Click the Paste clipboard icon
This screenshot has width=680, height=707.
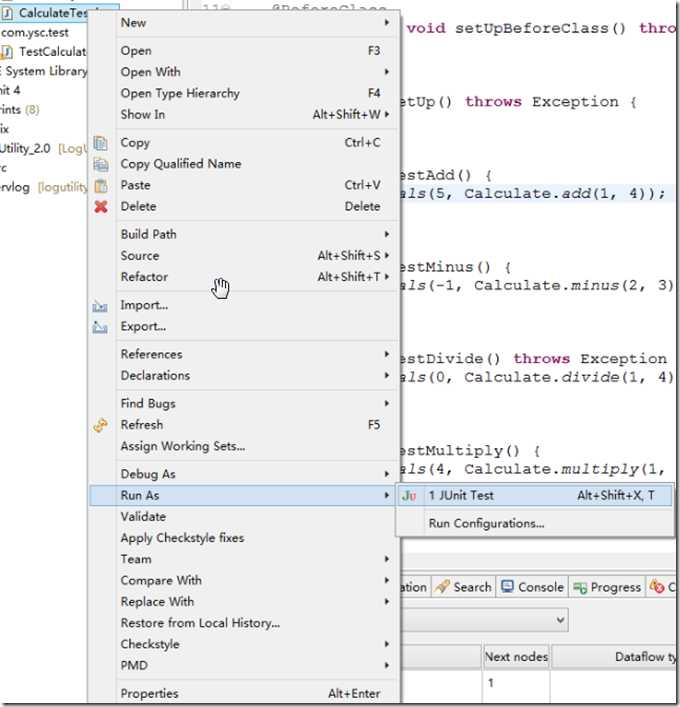point(100,185)
